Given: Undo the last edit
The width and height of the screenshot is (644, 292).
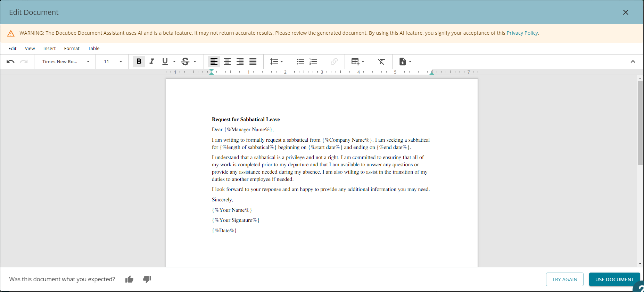Looking at the screenshot, I should (10, 62).
